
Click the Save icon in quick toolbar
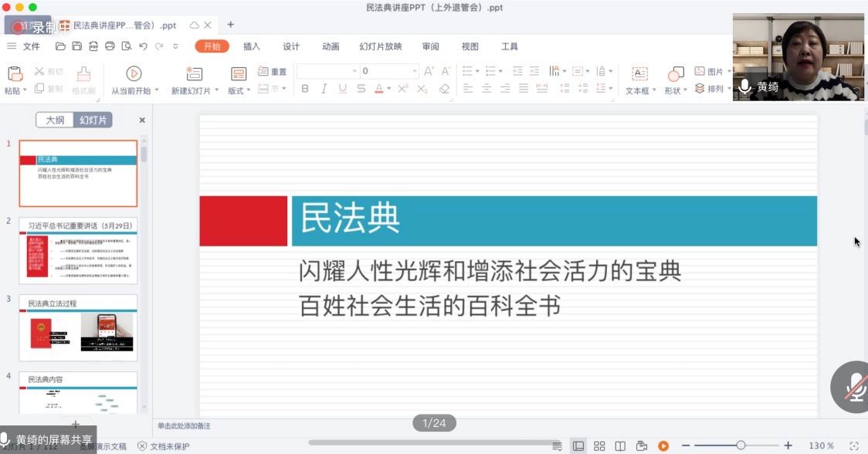click(x=77, y=46)
